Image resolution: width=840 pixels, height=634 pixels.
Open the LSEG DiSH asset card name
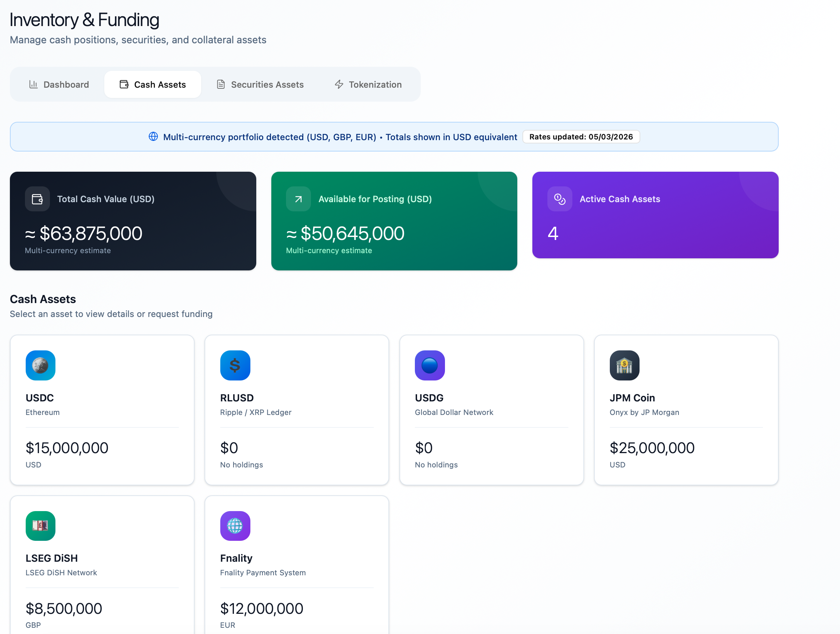(x=52, y=558)
